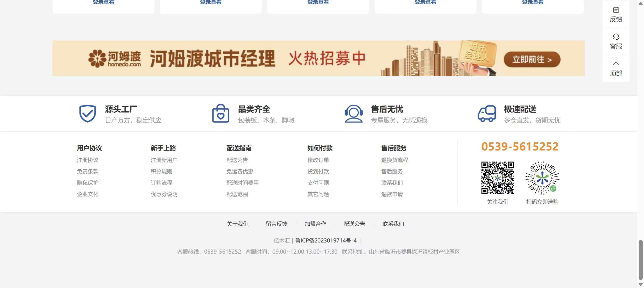Click the 关注我们 QR code

(x=498, y=178)
